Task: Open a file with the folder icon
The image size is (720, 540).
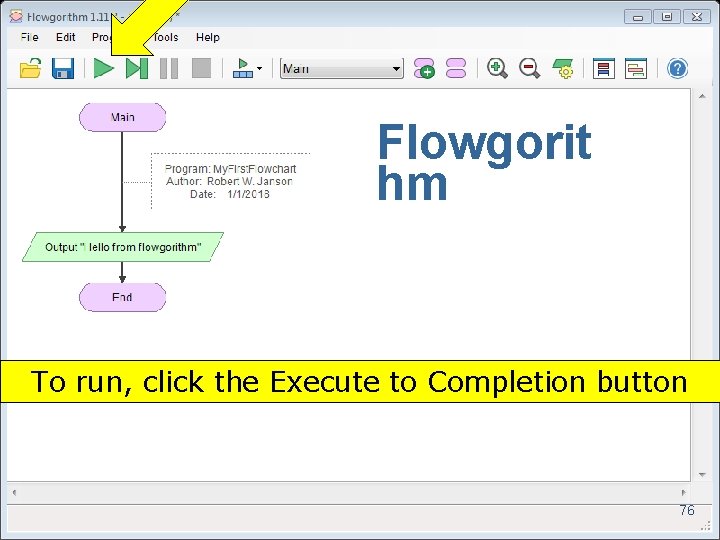Action: click(31, 69)
